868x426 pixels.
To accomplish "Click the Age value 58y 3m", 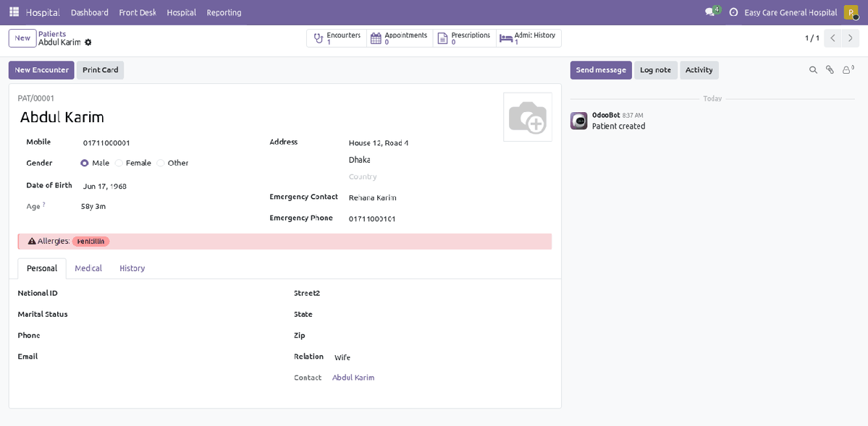I will [x=93, y=206].
